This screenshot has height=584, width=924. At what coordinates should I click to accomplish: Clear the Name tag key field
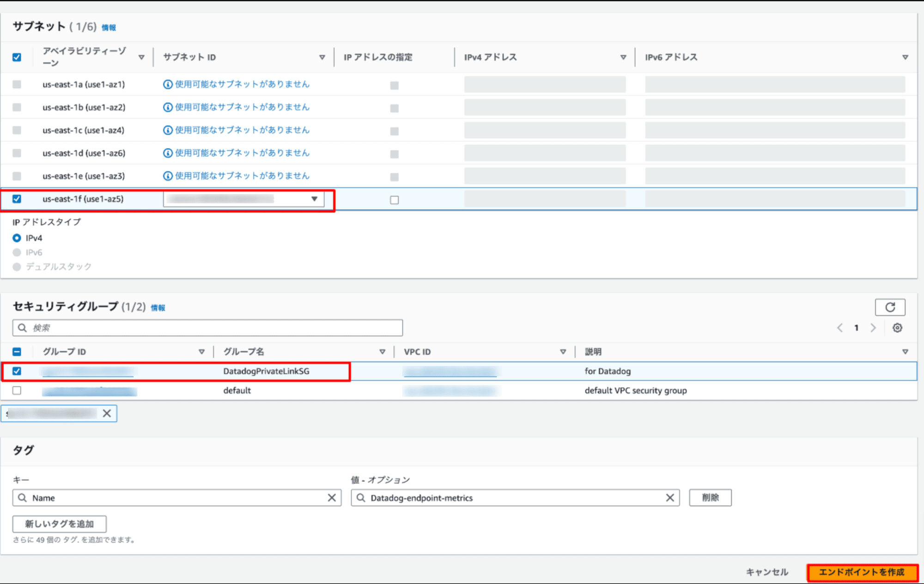pyautogui.click(x=332, y=498)
